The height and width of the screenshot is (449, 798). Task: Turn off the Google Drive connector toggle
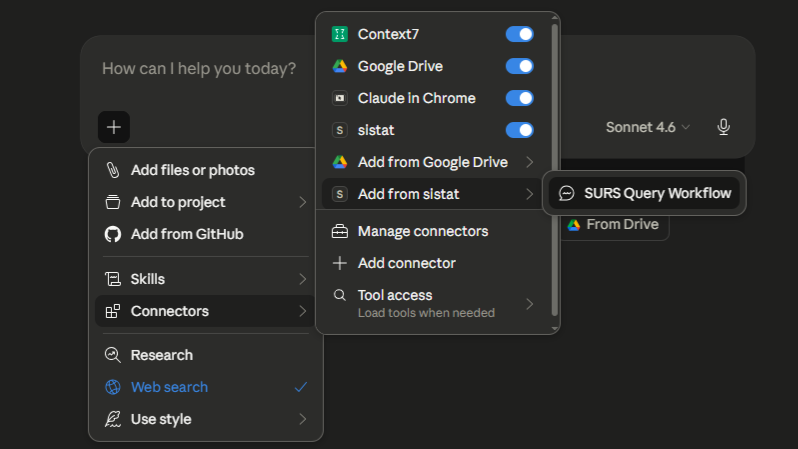(520, 66)
